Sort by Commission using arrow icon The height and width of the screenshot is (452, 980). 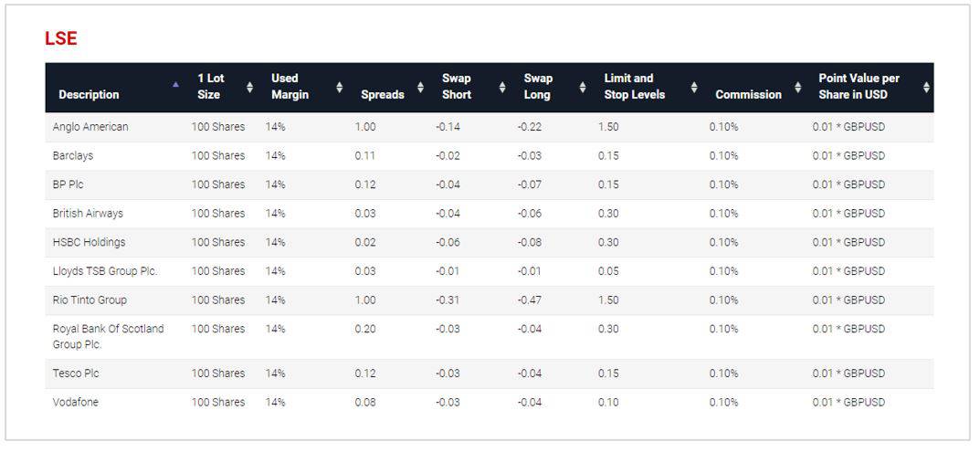point(798,88)
